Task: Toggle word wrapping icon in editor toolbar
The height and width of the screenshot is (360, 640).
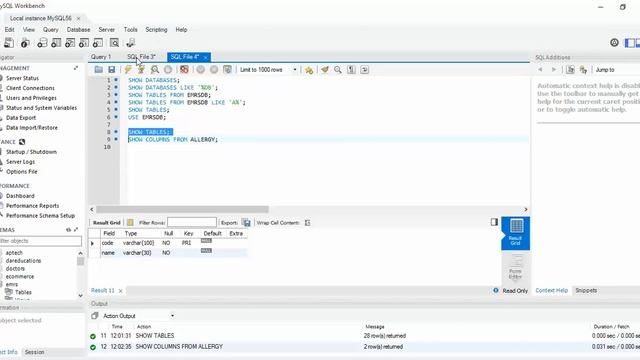Action: click(364, 70)
